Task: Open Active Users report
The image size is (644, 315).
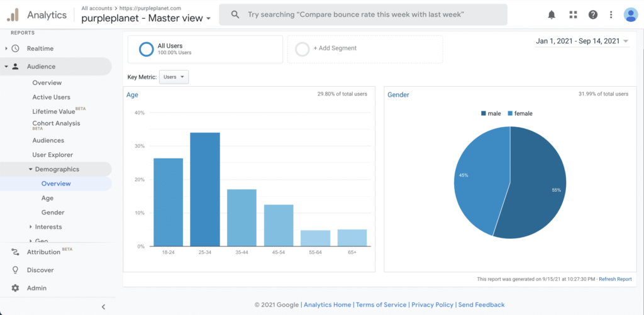Action: [52, 97]
